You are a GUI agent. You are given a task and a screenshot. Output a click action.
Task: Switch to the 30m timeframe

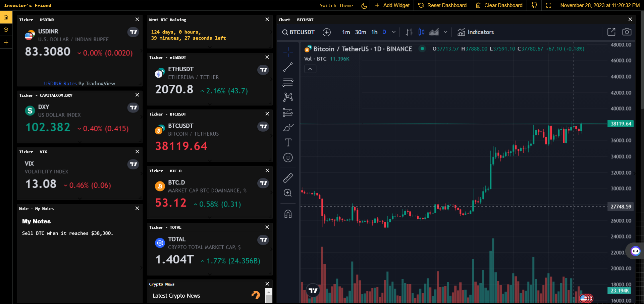pyautogui.click(x=361, y=32)
